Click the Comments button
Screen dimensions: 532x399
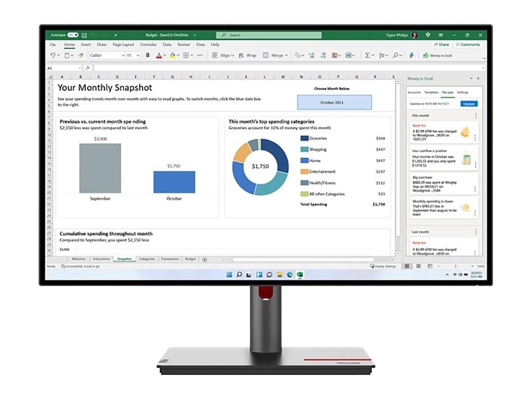[468, 45]
